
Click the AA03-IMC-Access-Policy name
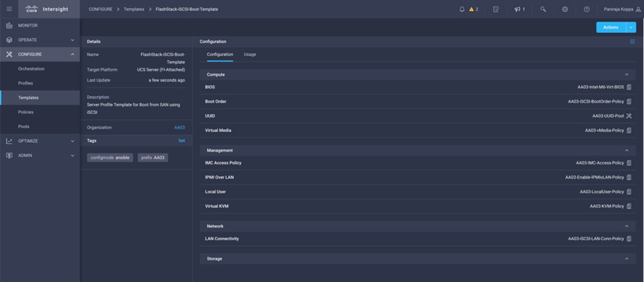tap(600, 162)
